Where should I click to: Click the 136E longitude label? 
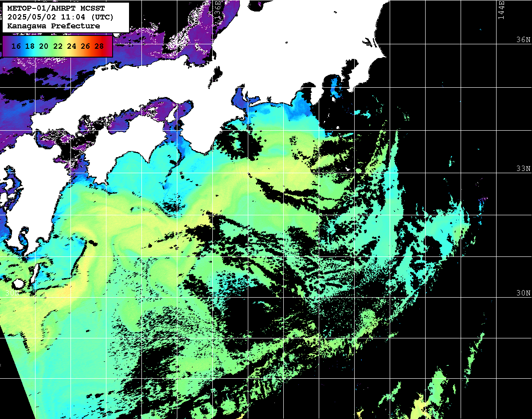tap(217, 10)
